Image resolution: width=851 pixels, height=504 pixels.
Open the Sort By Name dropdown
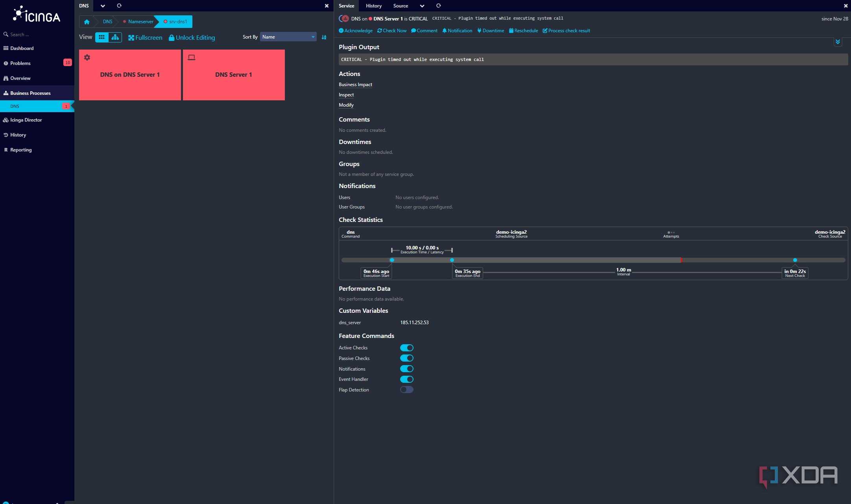288,37
